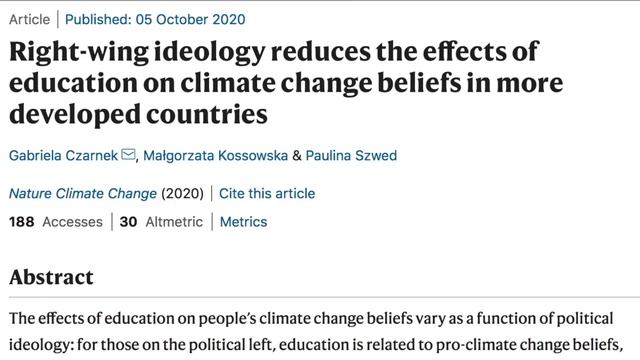Click the Cite this article link
The height and width of the screenshot is (360, 640).
point(267,193)
